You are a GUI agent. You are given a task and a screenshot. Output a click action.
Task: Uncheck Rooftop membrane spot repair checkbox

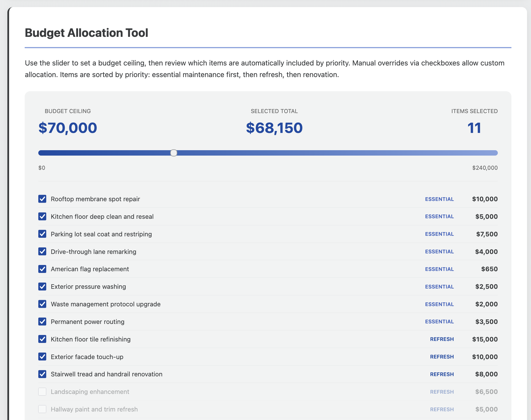[x=42, y=199]
